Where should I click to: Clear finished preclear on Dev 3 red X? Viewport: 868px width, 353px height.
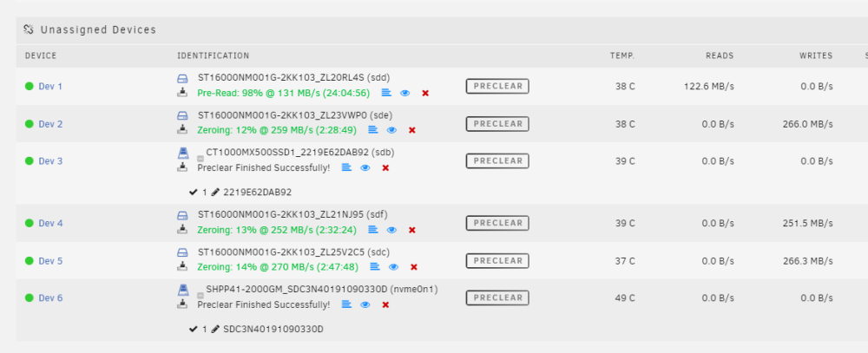385,167
